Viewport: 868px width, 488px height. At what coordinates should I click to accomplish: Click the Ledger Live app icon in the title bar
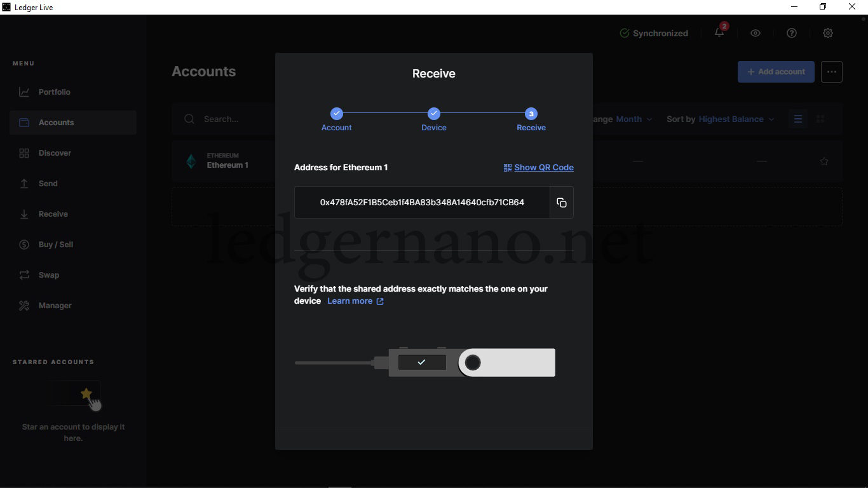click(x=6, y=7)
